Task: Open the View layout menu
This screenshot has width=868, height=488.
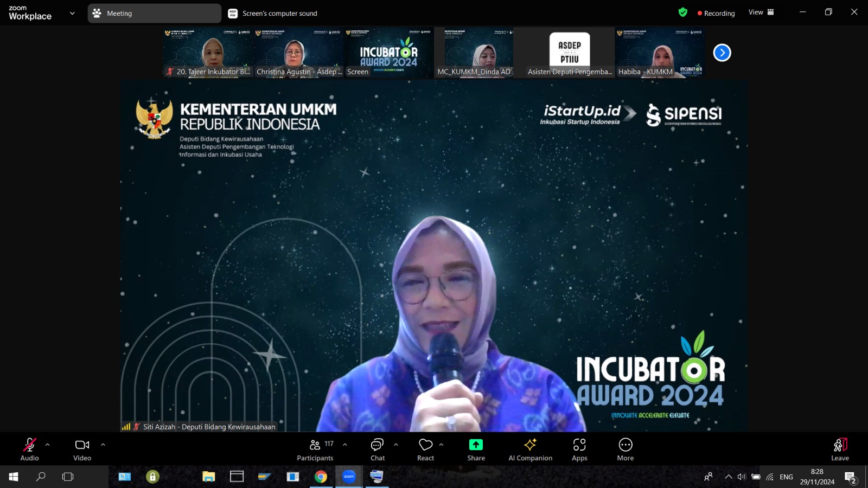Action: coord(761,12)
